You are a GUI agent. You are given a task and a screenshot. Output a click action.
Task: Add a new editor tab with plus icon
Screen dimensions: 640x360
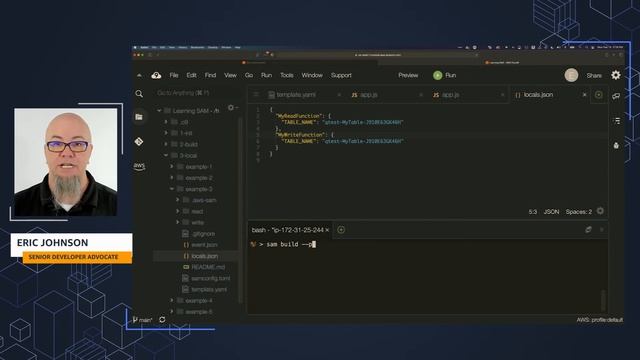[598, 95]
